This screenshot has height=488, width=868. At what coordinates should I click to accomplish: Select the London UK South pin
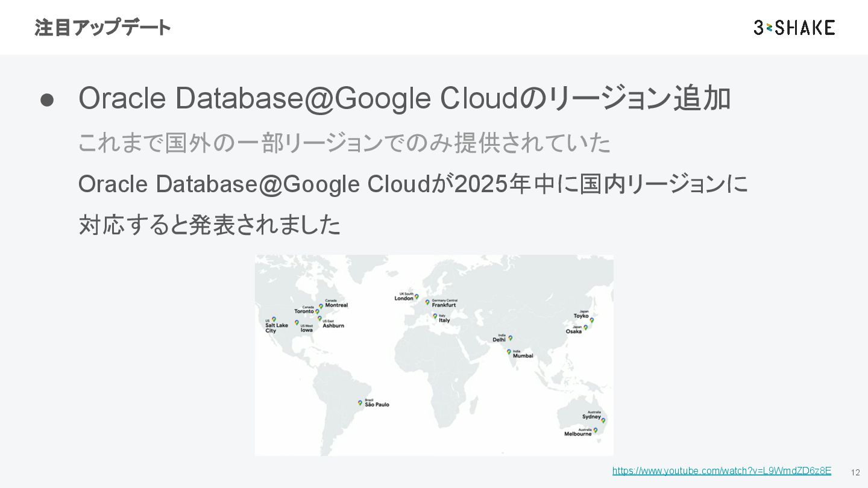417,296
